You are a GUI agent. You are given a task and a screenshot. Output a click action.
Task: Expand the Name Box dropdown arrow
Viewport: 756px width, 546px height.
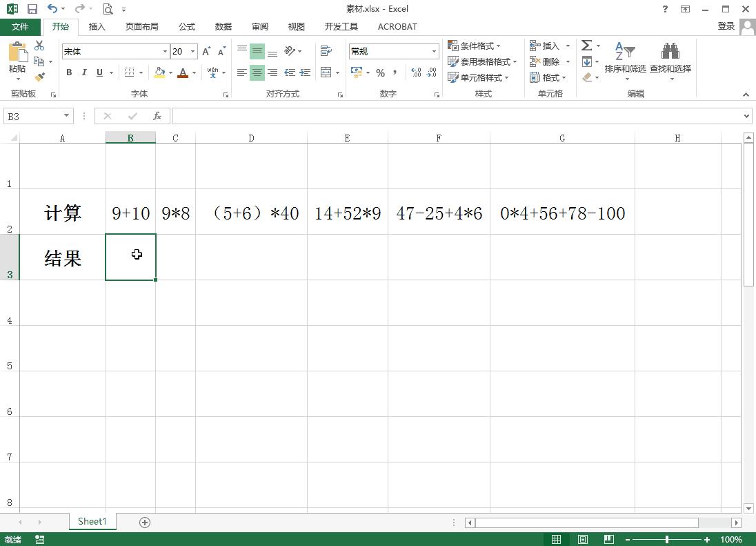[66, 116]
